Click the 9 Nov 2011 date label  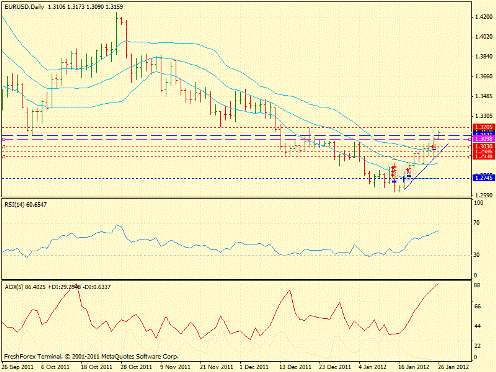174,367
